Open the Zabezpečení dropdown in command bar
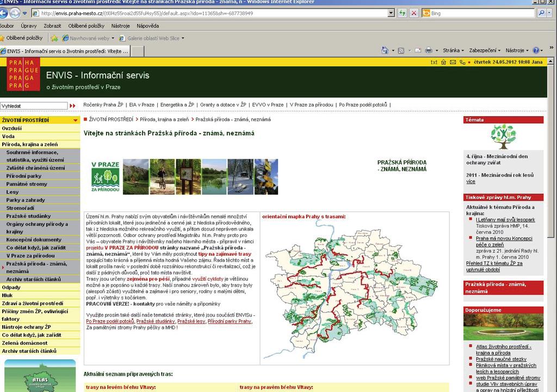557x392 pixels. [485, 51]
